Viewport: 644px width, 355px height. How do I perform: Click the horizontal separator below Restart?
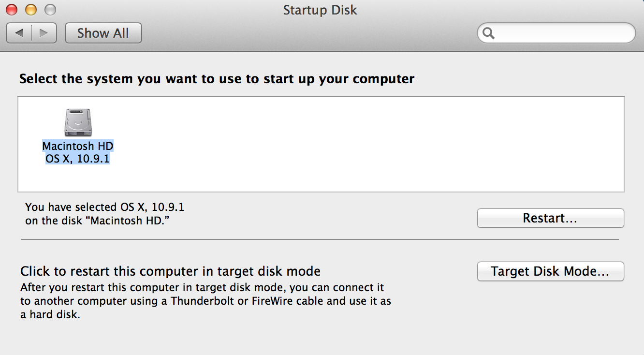point(319,239)
